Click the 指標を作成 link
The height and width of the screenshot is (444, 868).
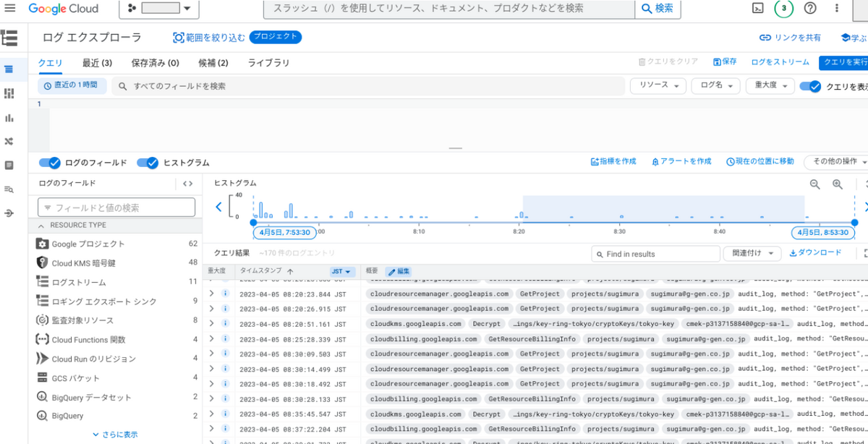[613, 161]
